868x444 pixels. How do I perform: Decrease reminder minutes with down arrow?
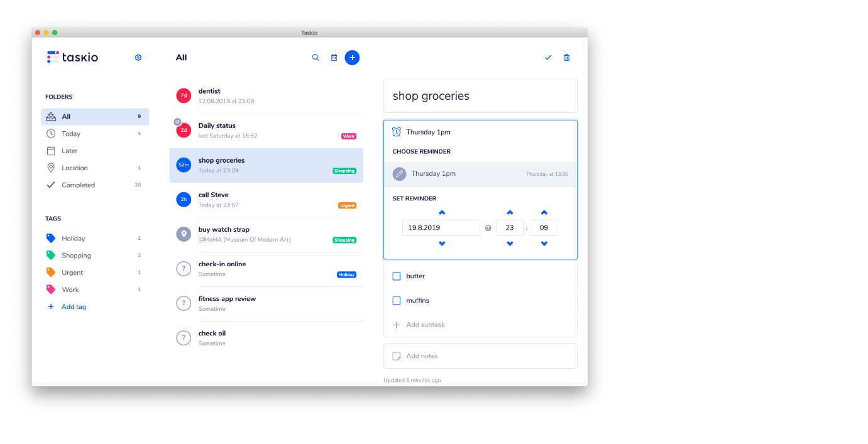(544, 244)
